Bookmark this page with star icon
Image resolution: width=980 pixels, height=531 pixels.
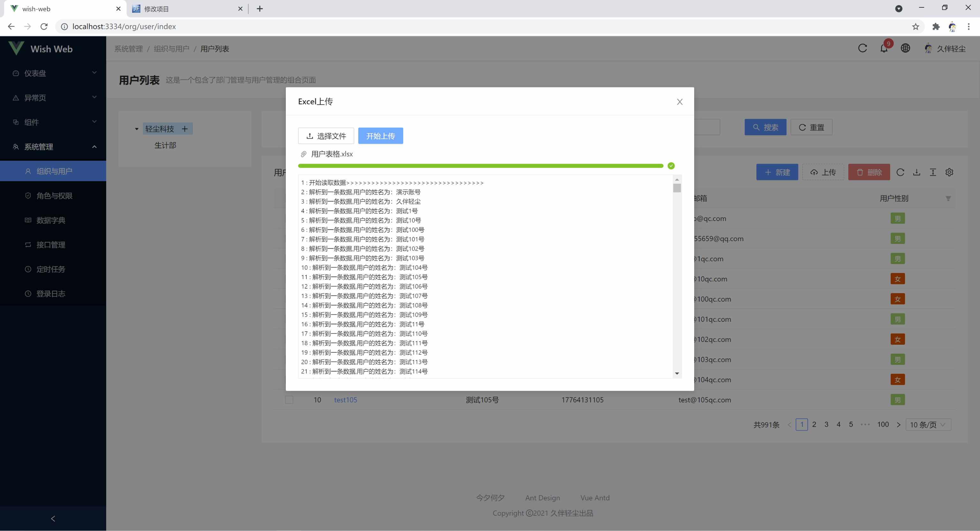point(915,26)
